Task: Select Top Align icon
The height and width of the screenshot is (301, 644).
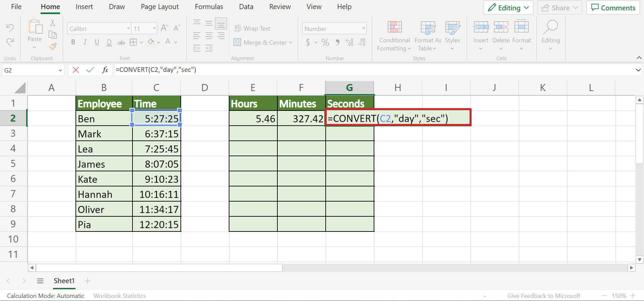Action: (197, 23)
